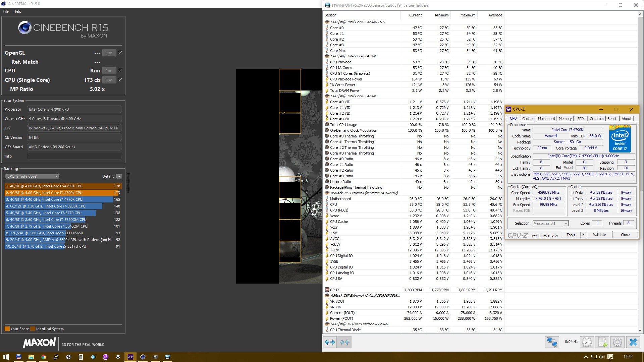Click HWiNFO start logging document icon

(602, 342)
